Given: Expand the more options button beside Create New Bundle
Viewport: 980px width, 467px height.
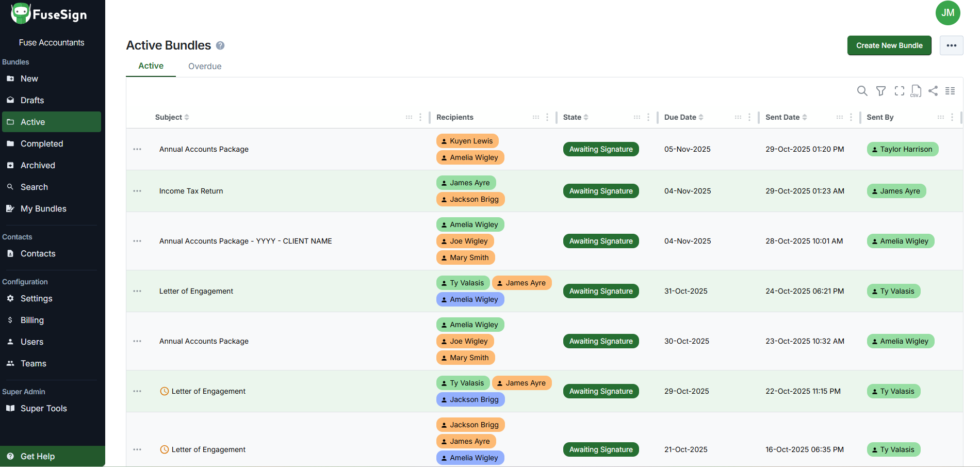Looking at the screenshot, I should coord(951,45).
